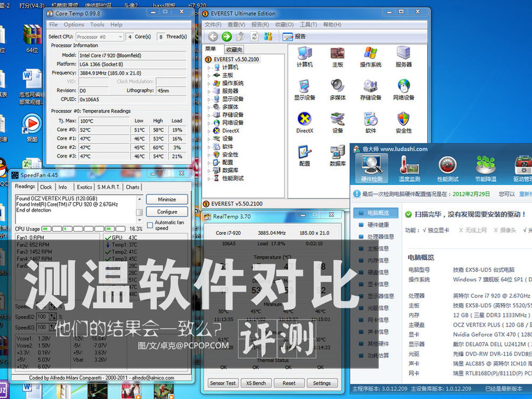Expand the 主板 tree node in EVEREST

tap(209, 76)
